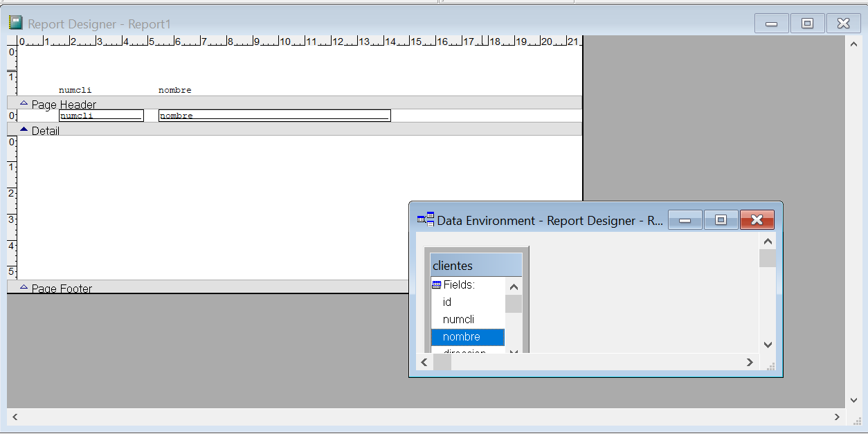868x436 pixels.
Task: Select the nombre field box in Detail band
Action: (x=274, y=116)
